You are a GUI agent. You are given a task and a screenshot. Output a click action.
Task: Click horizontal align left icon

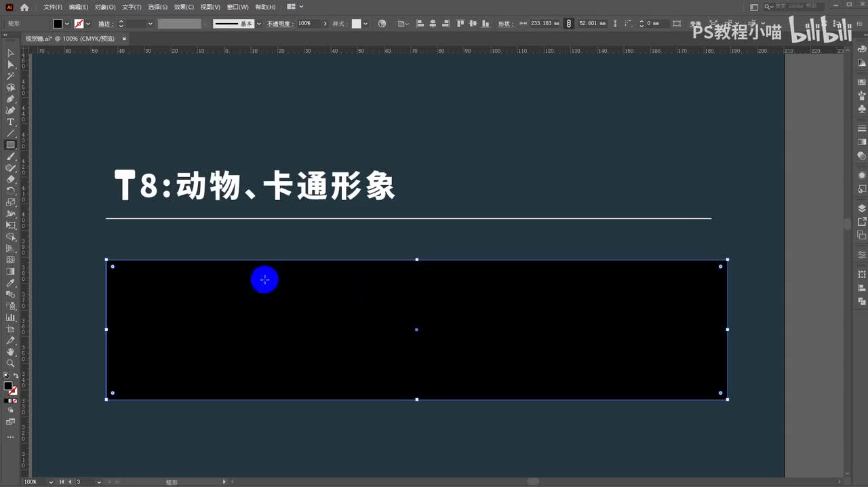(420, 23)
